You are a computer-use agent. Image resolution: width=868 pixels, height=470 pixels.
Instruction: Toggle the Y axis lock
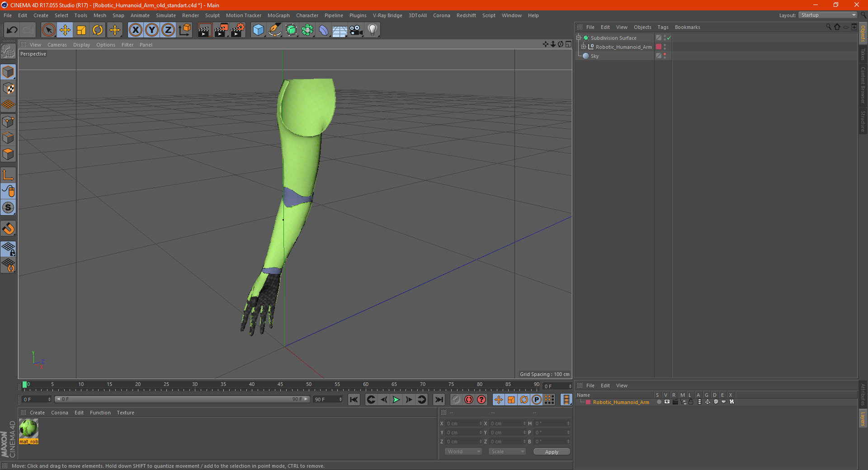152,30
